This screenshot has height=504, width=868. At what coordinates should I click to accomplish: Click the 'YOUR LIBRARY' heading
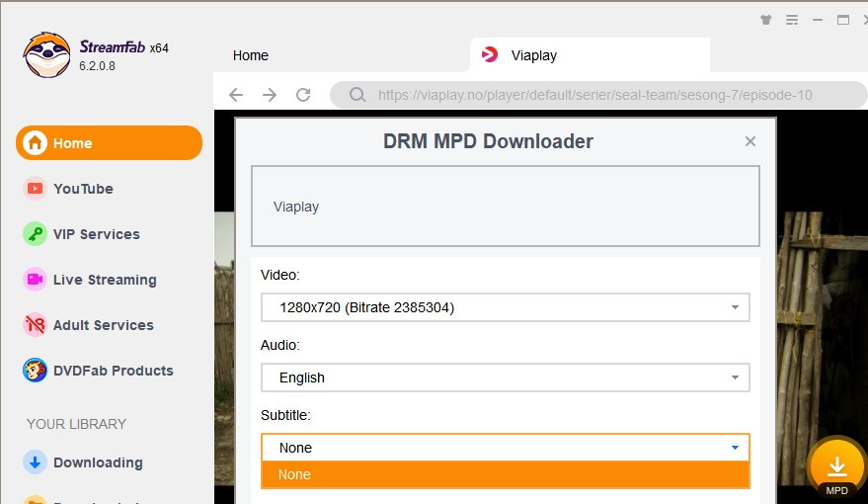pyautogui.click(x=76, y=424)
